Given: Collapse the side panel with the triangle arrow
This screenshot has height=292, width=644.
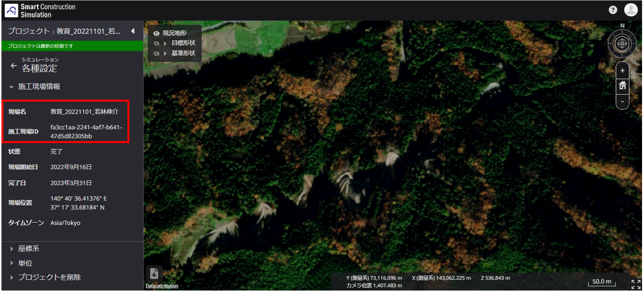Looking at the screenshot, I should [x=133, y=31].
